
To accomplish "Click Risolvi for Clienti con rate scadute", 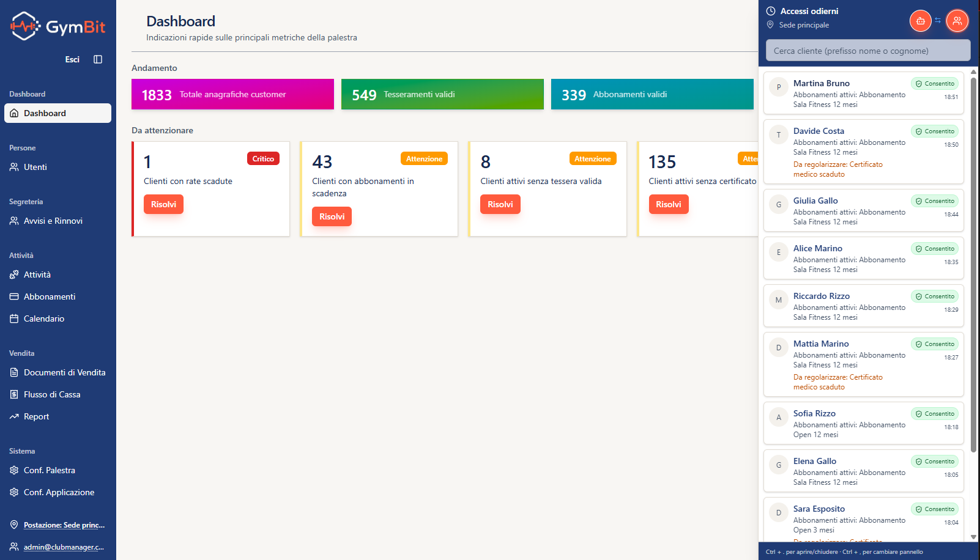I will click(x=163, y=204).
